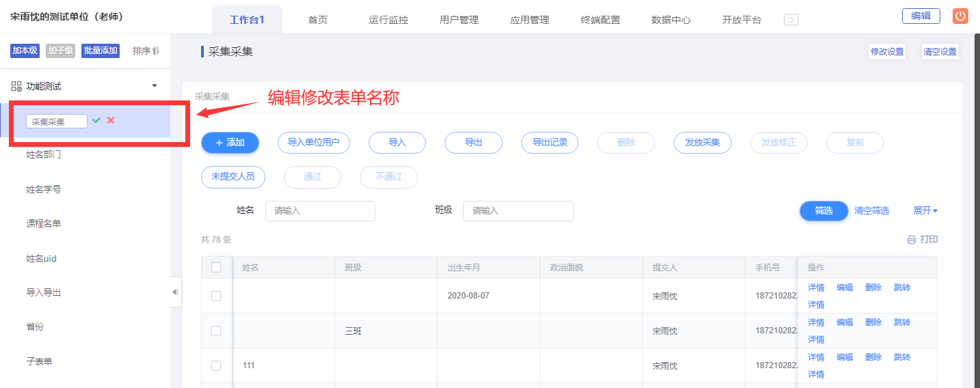Click the 修改设置 button

tap(887, 51)
